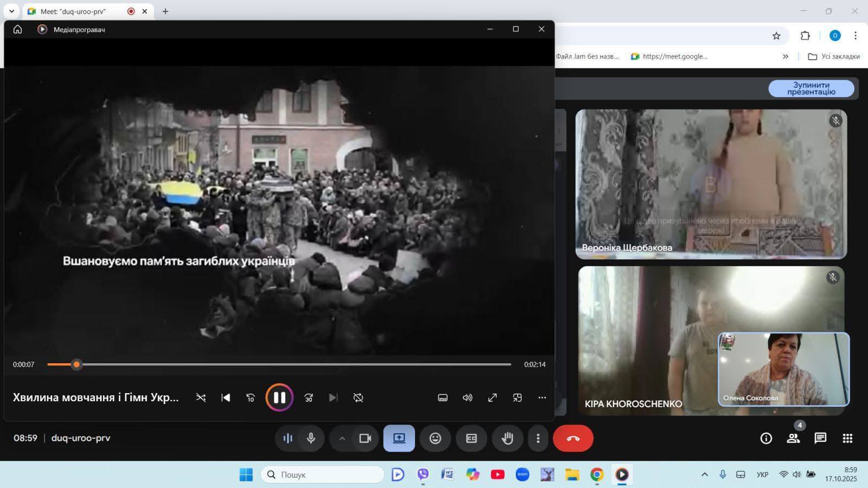This screenshot has width=868, height=488.
Task: Open media player more options menu
Action: click(542, 397)
